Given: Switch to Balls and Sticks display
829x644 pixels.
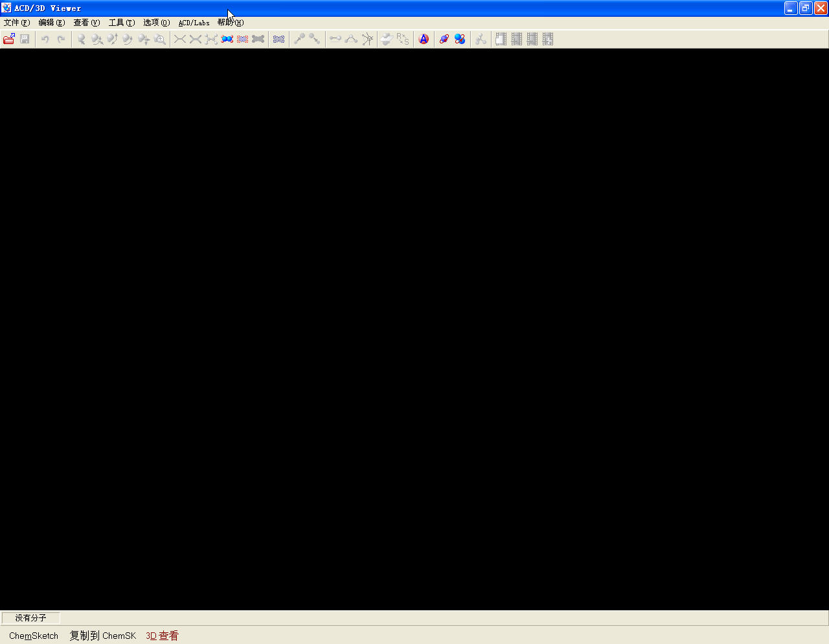Looking at the screenshot, I should click(x=211, y=39).
